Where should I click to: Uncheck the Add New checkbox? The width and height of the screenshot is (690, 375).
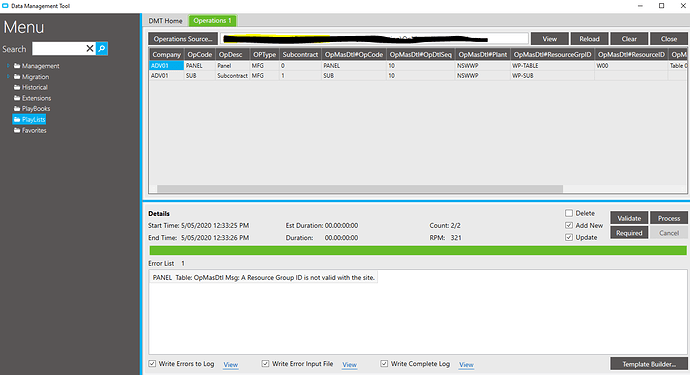point(569,225)
